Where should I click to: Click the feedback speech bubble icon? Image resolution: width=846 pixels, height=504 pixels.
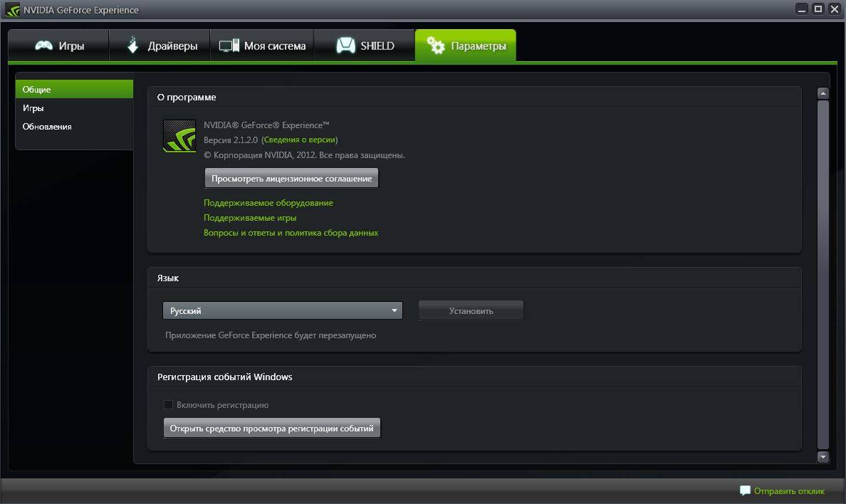pyautogui.click(x=745, y=490)
